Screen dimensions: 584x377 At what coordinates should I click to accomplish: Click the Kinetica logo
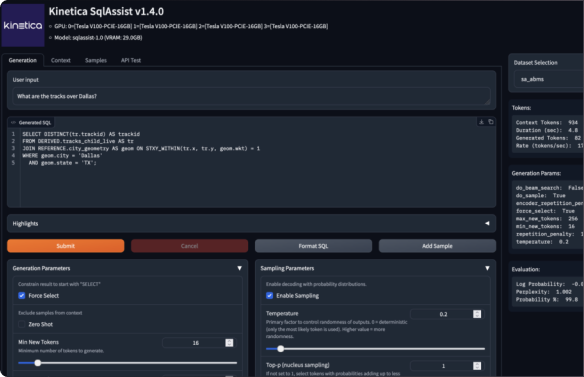23,25
